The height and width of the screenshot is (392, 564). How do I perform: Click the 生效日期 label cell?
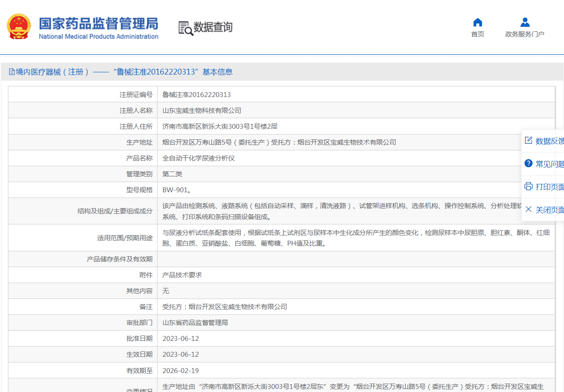tap(83, 355)
